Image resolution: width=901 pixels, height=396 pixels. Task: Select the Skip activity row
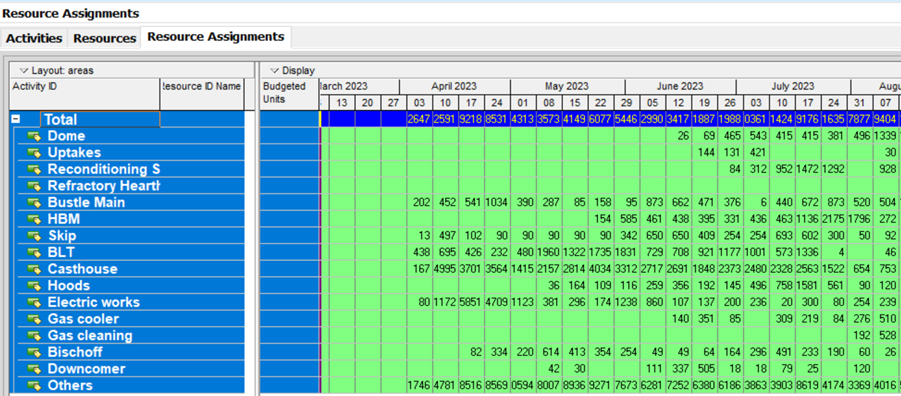click(129, 236)
